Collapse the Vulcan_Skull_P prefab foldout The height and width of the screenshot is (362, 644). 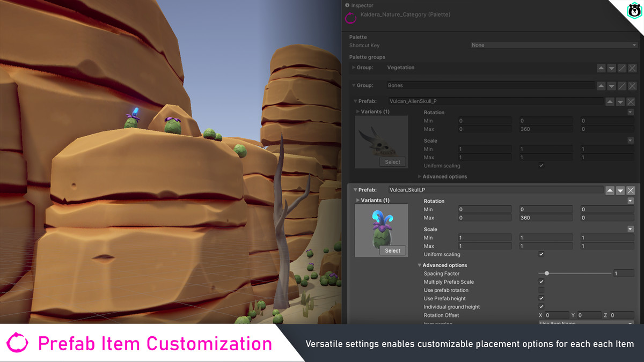(x=355, y=190)
